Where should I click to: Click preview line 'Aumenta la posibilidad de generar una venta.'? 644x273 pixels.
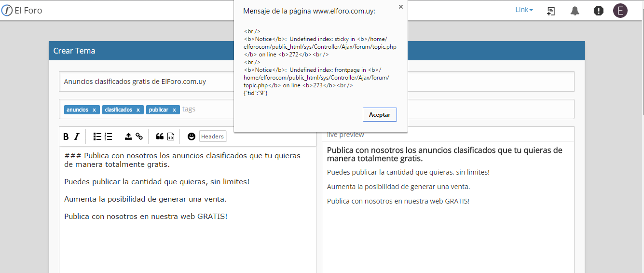pyautogui.click(x=398, y=187)
